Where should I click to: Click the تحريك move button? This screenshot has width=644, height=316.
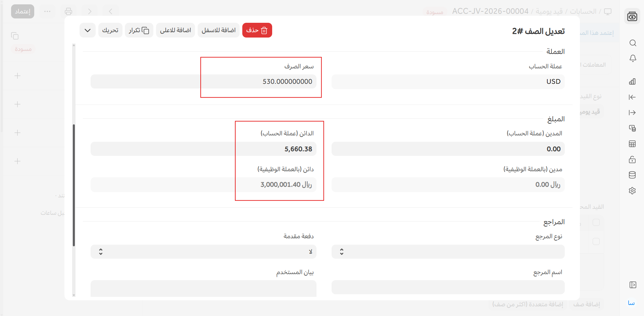pyautogui.click(x=110, y=30)
